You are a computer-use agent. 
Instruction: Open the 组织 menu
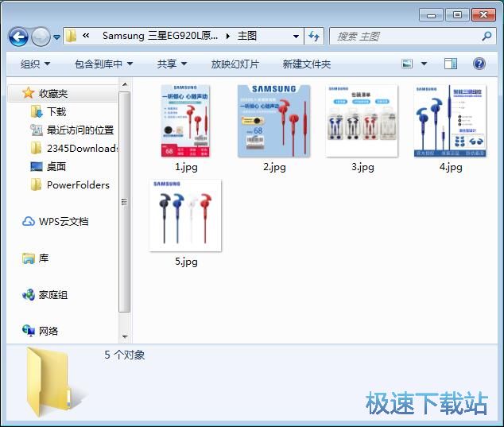pos(35,64)
